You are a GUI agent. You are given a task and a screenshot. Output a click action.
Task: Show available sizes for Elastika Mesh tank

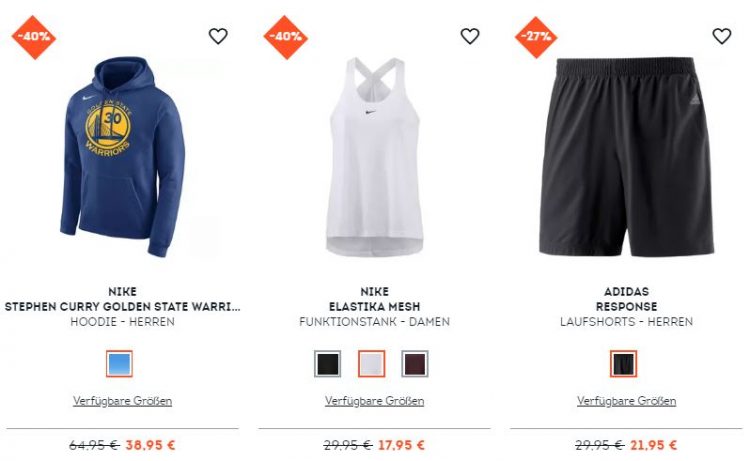(375, 401)
